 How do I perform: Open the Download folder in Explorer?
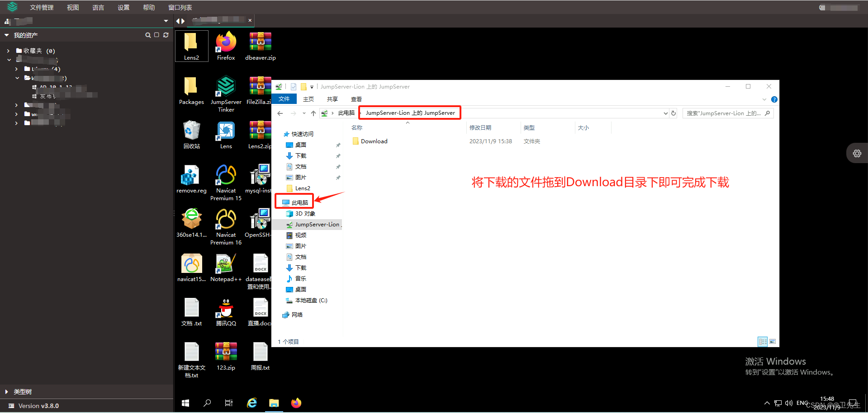374,141
